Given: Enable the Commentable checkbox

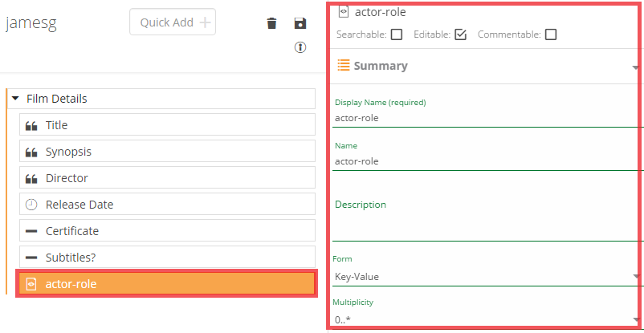Looking at the screenshot, I should coord(550,35).
